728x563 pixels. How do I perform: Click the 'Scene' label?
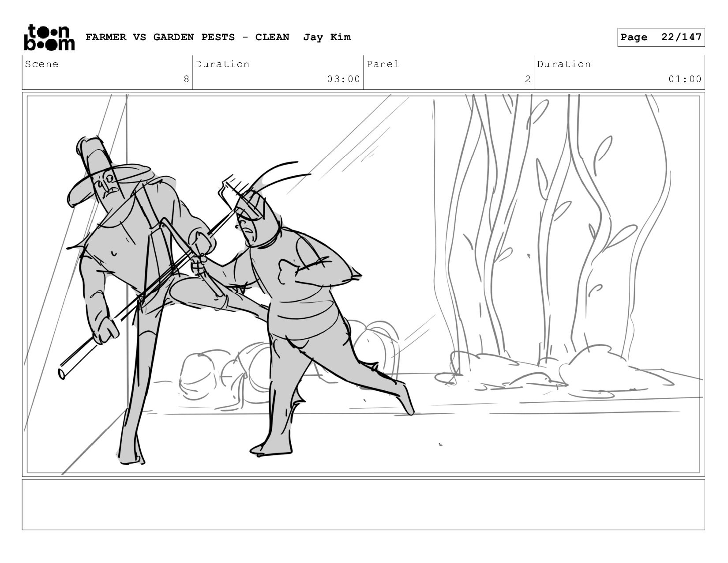click(x=41, y=64)
